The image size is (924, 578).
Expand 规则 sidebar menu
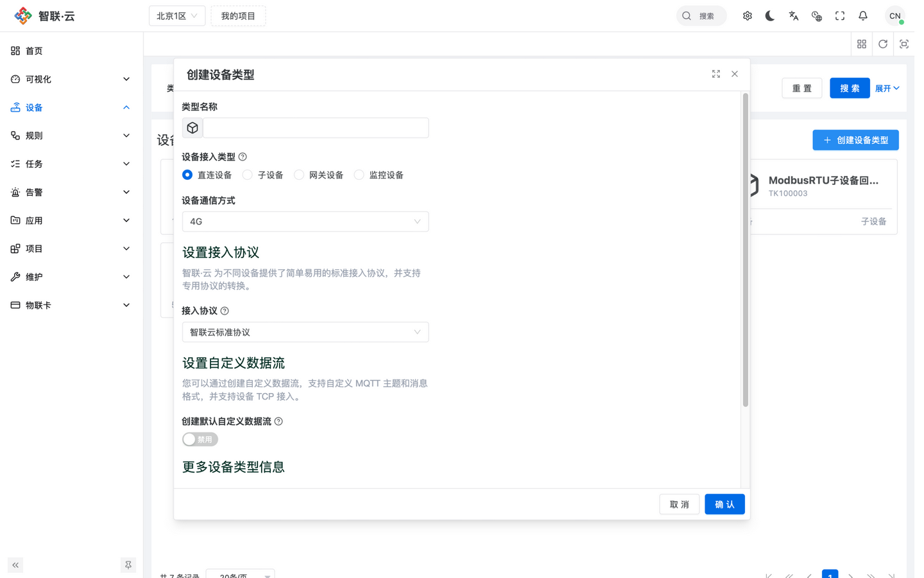pyautogui.click(x=71, y=136)
